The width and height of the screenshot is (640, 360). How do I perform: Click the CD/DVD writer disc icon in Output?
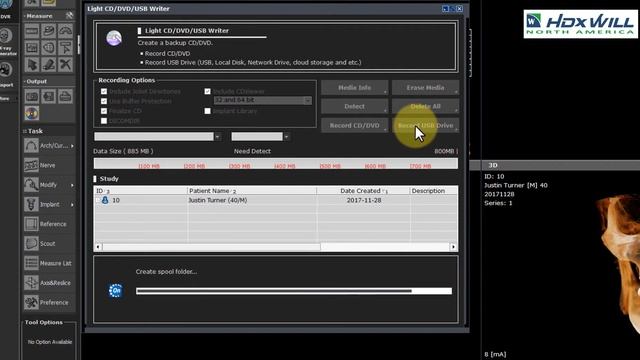(x=32, y=113)
